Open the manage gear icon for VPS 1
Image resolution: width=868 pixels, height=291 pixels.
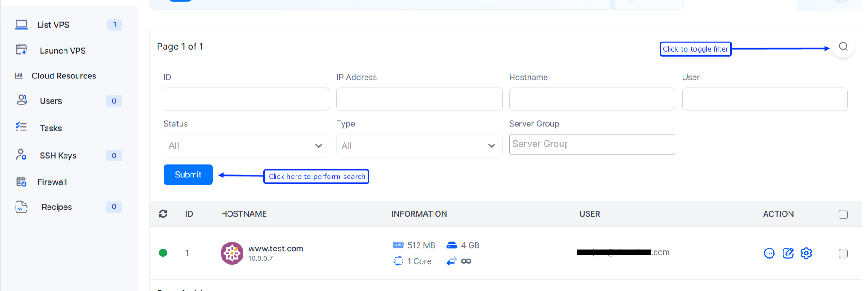806,253
